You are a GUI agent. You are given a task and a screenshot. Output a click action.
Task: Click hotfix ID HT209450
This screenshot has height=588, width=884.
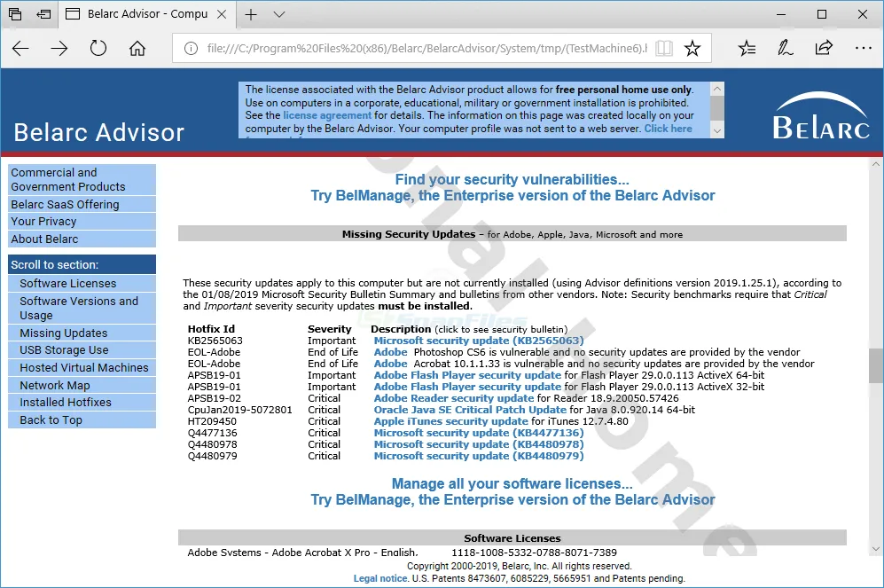pos(212,421)
